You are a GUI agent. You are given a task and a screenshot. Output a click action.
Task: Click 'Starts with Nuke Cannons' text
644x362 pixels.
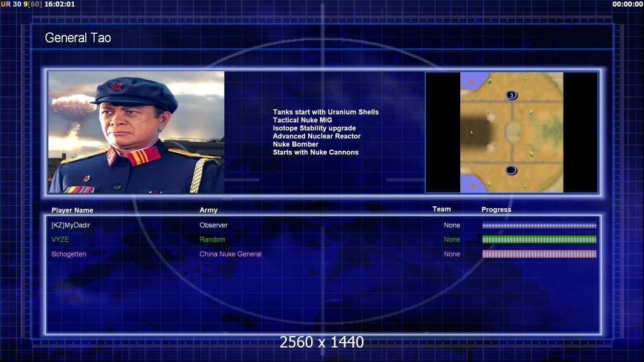315,152
